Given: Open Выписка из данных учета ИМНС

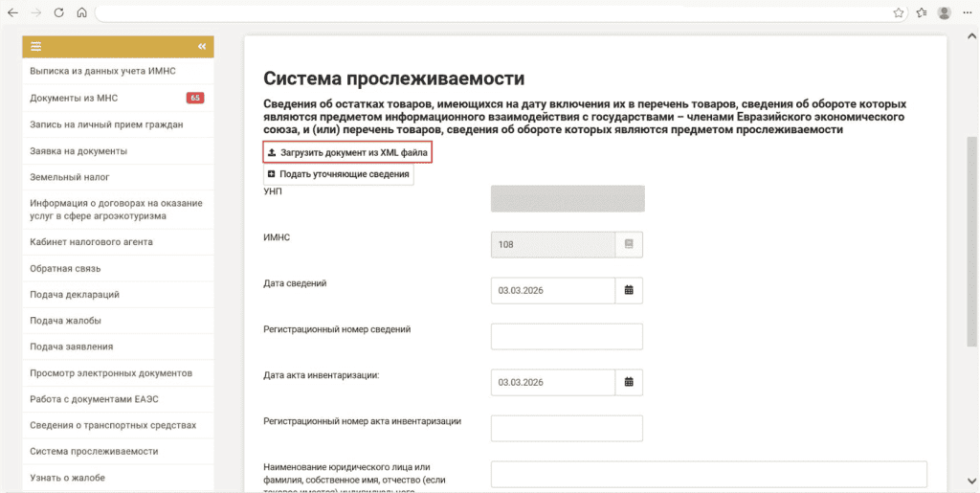Looking at the screenshot, I should coord(118,71).
